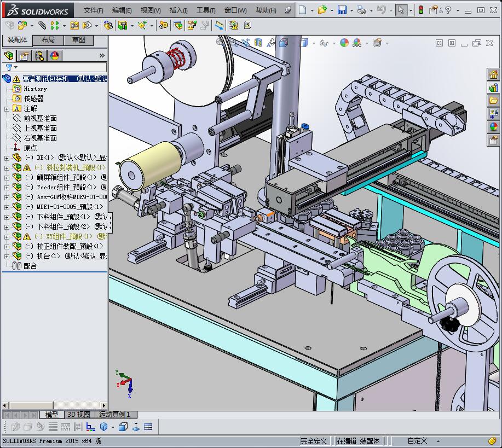
Task: Open the FeatureManager design tree tab
Action: pos(9,56)
